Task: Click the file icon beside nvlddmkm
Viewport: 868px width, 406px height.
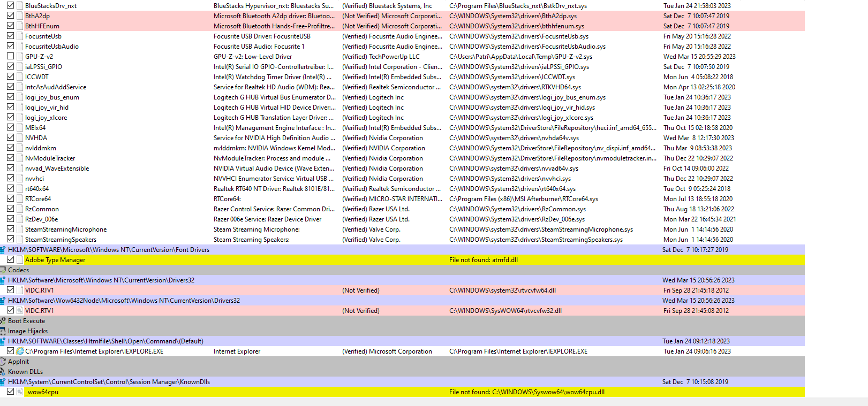Action: pos(20,148)
